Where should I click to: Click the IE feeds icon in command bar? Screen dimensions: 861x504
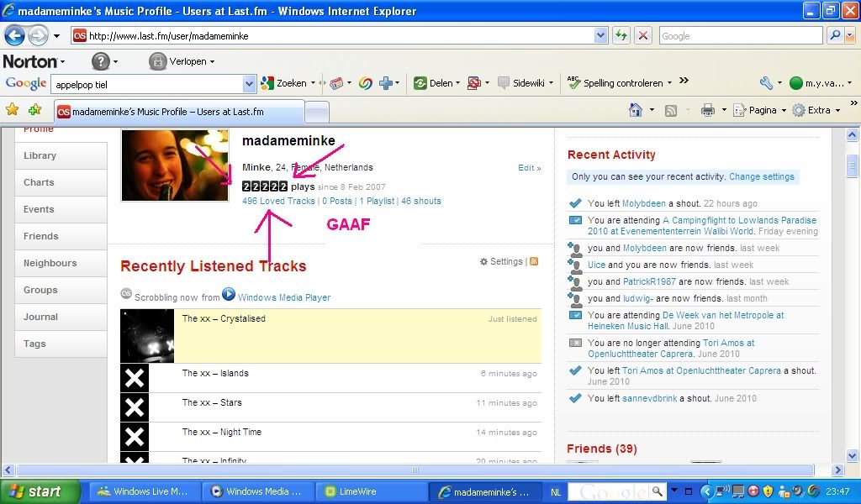pyautogui.click(x=670, y=110)
